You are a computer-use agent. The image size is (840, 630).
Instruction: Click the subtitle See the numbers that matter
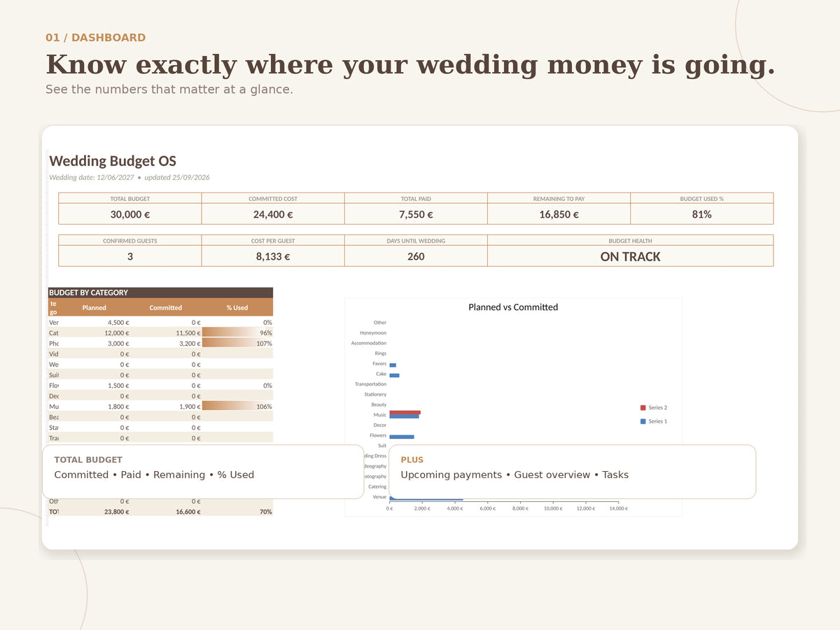pyautogui.click(x=169, y=90)
